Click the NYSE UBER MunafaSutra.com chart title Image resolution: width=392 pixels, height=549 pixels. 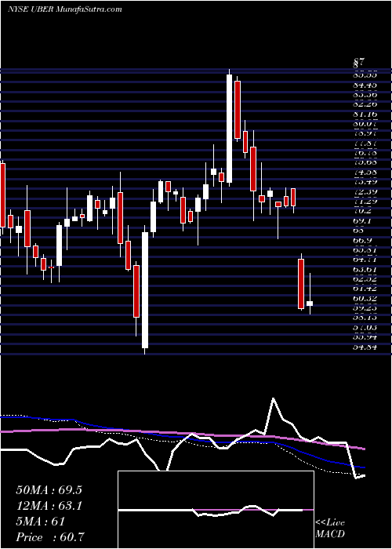pos(65,9)
